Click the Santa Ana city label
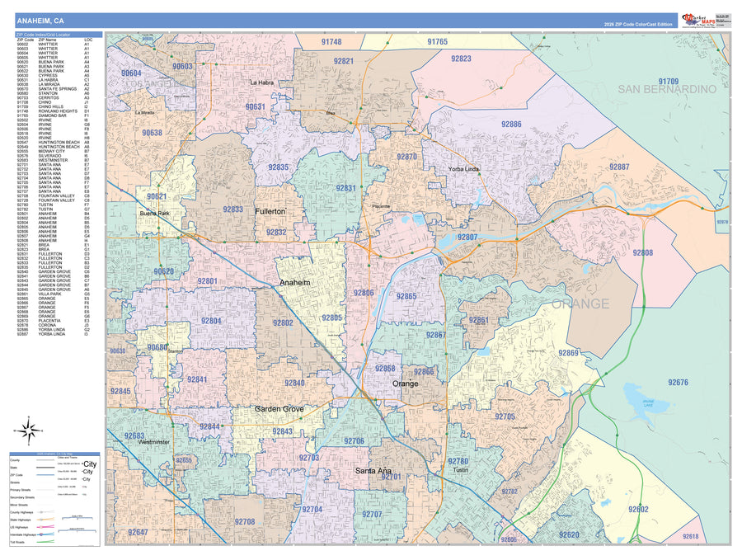This screenshot has height=560, width=742. click(x=373, y=471)
